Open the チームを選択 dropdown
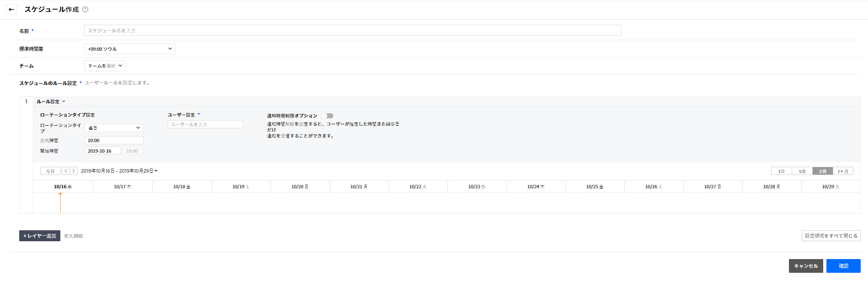Image resolution: width=868 pixels, height=281 pixels. point(105,66)
